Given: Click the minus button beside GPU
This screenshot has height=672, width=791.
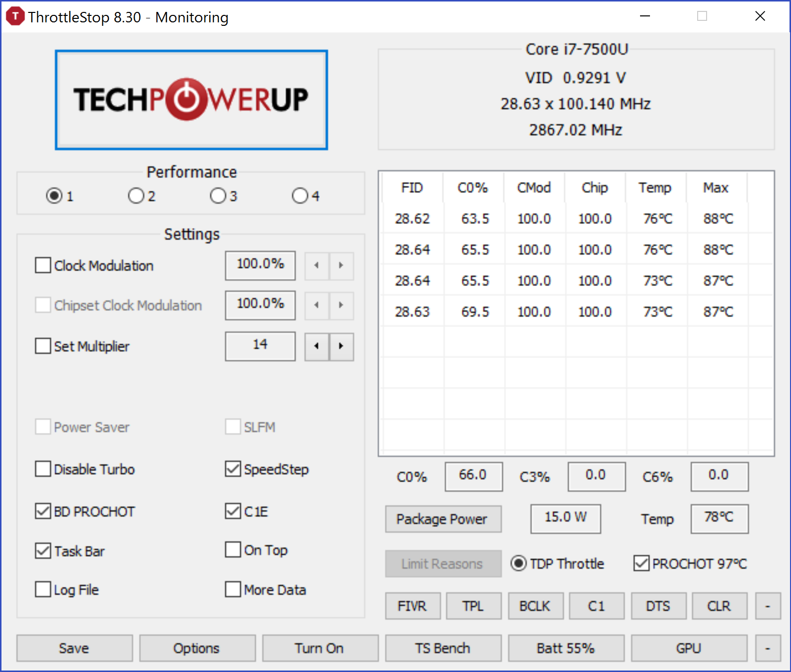Looking at the screenshot, I should [767, 648].
